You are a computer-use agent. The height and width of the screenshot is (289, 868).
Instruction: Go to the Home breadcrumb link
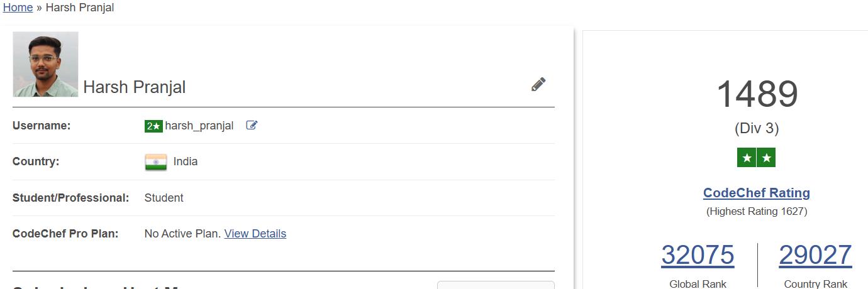18,8
